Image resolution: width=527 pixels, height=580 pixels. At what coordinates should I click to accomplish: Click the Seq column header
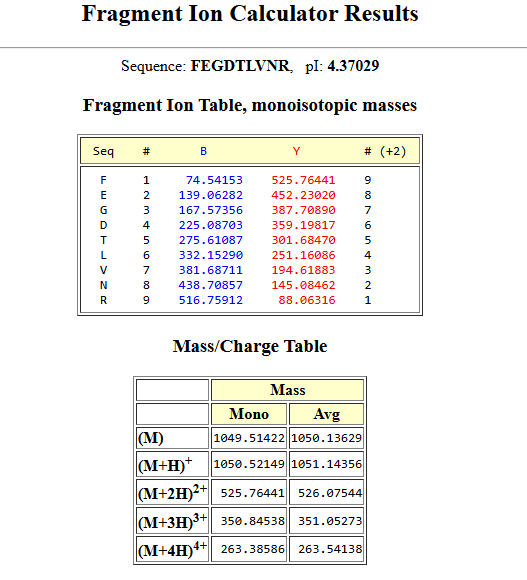tap(103, 151)
